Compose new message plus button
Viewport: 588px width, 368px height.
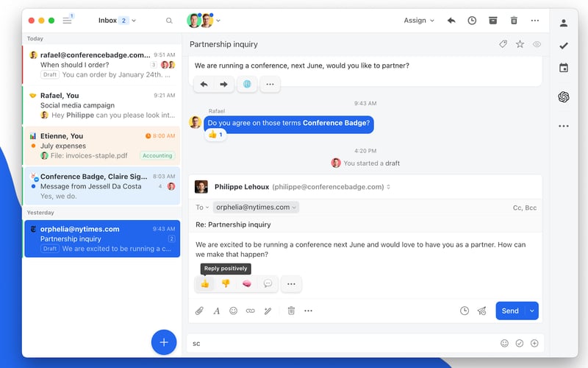tap(164, 342)
